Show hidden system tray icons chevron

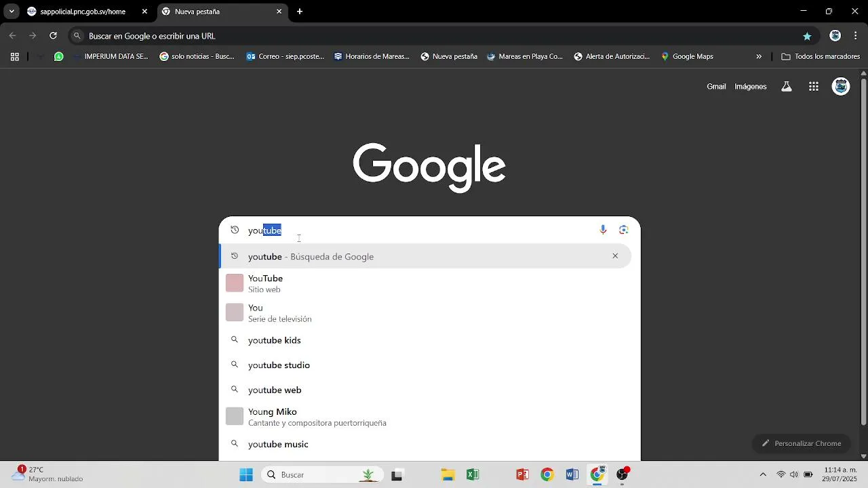(763, 474)
